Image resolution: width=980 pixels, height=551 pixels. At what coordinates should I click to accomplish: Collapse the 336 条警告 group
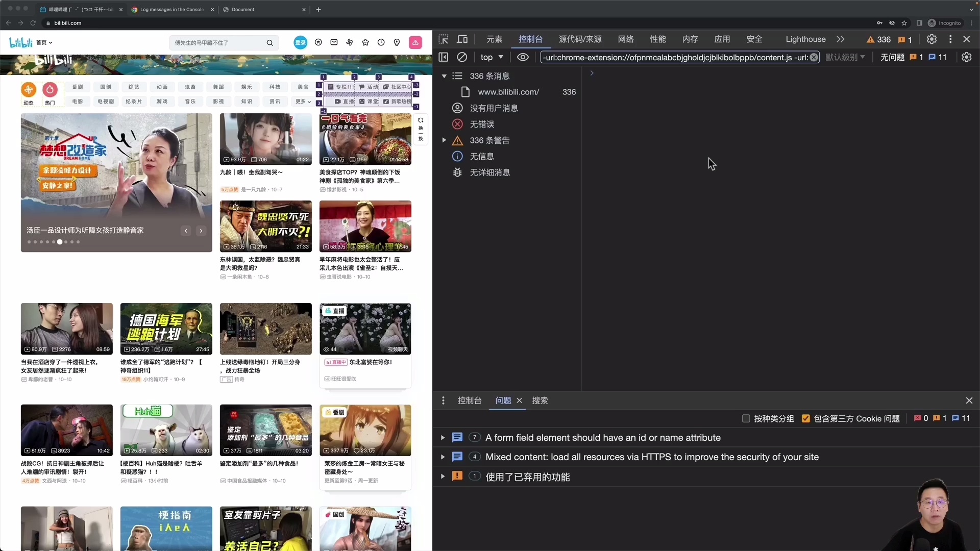pyautogui.click(x=444, y=140)
